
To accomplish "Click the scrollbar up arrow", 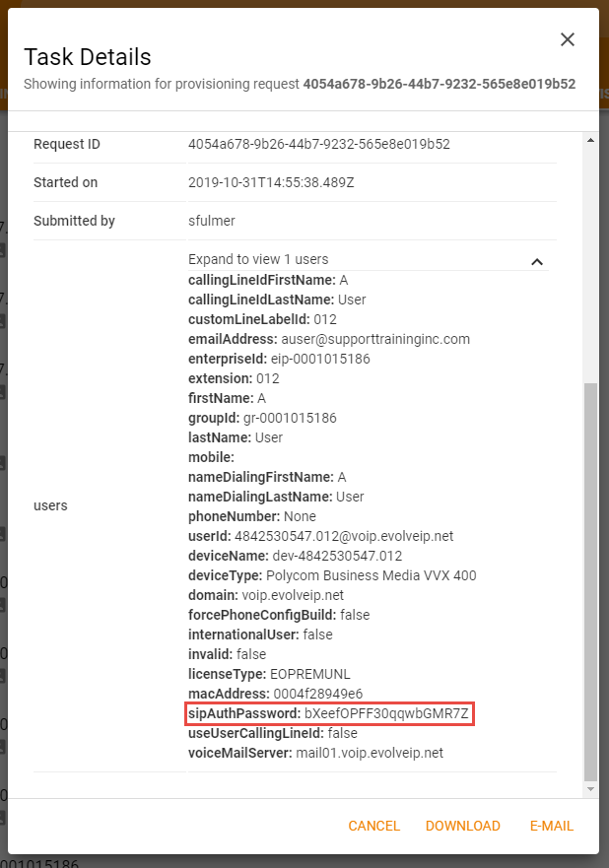I will (590, 141).
